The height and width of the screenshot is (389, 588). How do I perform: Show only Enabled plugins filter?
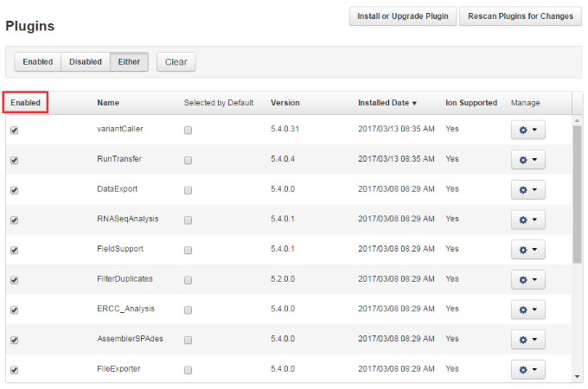click(37, 62)
